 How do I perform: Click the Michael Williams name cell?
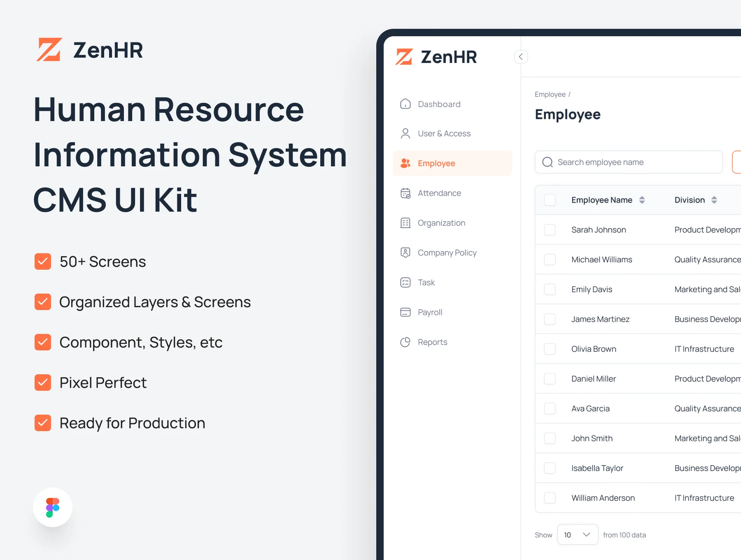click(602, 259)
